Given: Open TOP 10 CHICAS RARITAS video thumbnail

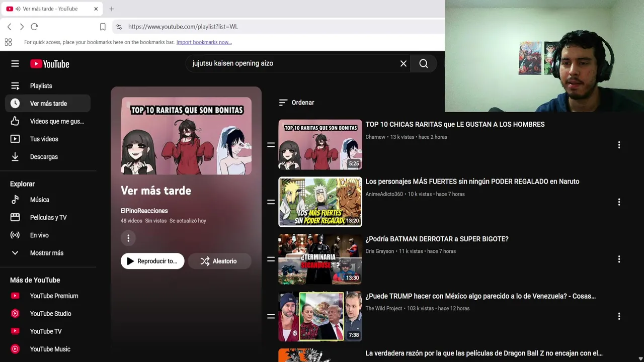Looking at the screenshot, I should tap(320, 145).
